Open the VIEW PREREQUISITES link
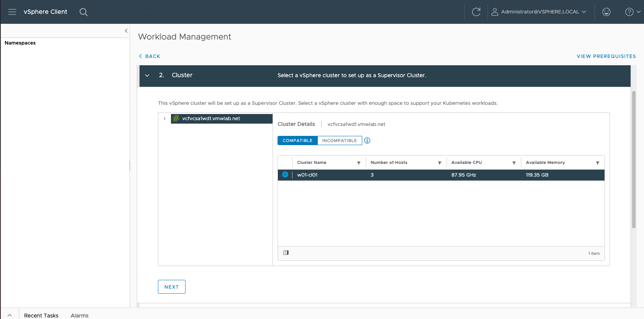This screenshot has height=319, width=644. [x=606, y=56]
